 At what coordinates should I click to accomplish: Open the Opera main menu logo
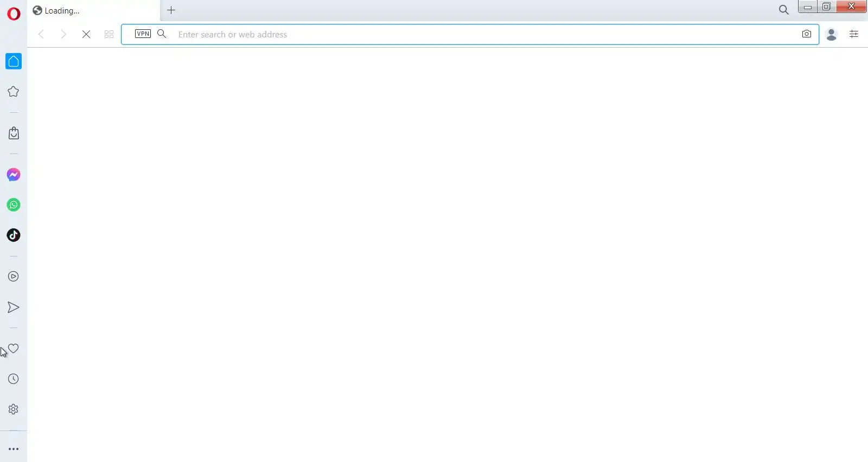[14, 14]
